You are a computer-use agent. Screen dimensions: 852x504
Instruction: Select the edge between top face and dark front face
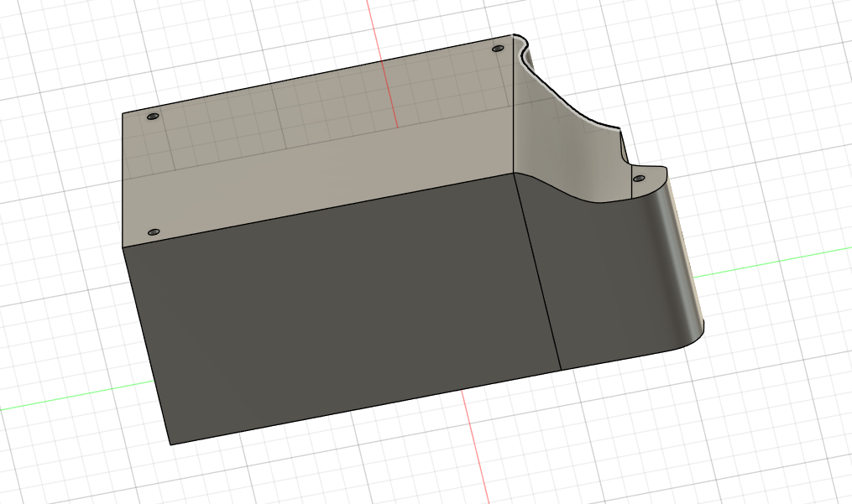(x=319, y=210)
